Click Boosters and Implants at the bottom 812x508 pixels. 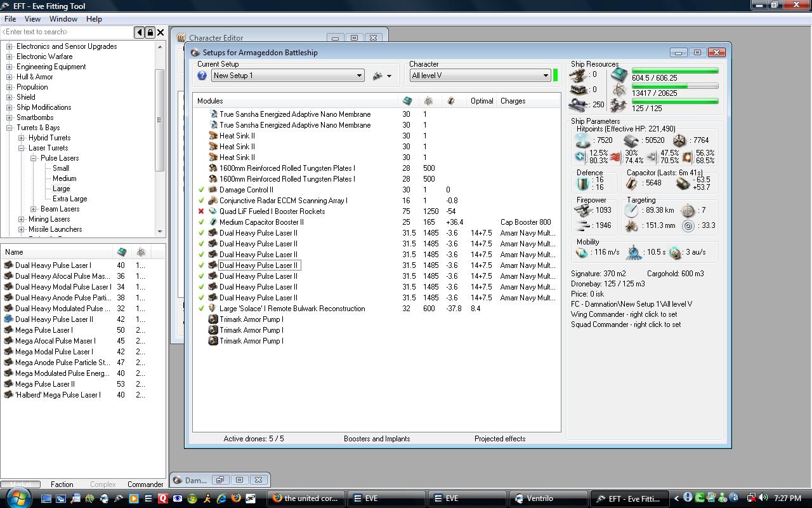(x=377, y=439)
